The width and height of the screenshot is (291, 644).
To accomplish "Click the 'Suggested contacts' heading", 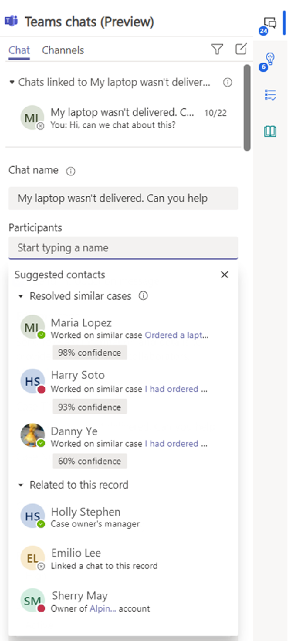I will click(60, 275).
